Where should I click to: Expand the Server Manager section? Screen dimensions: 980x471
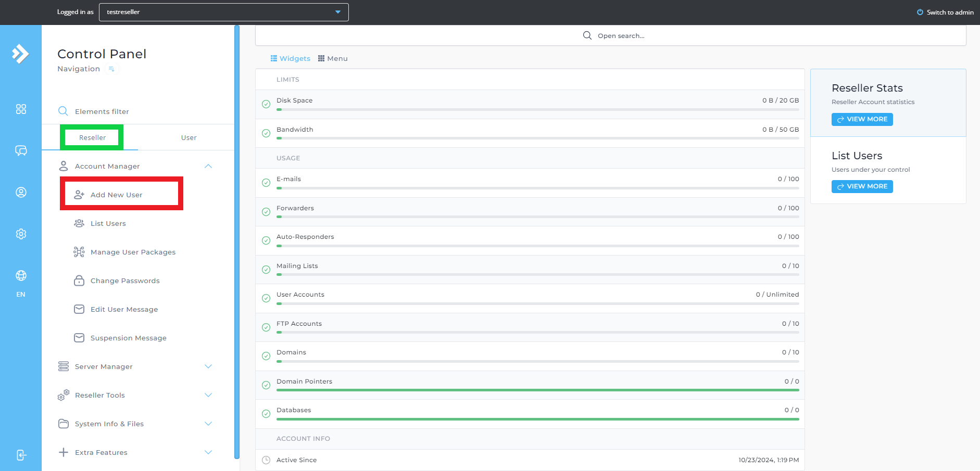(x=208, y=367)
